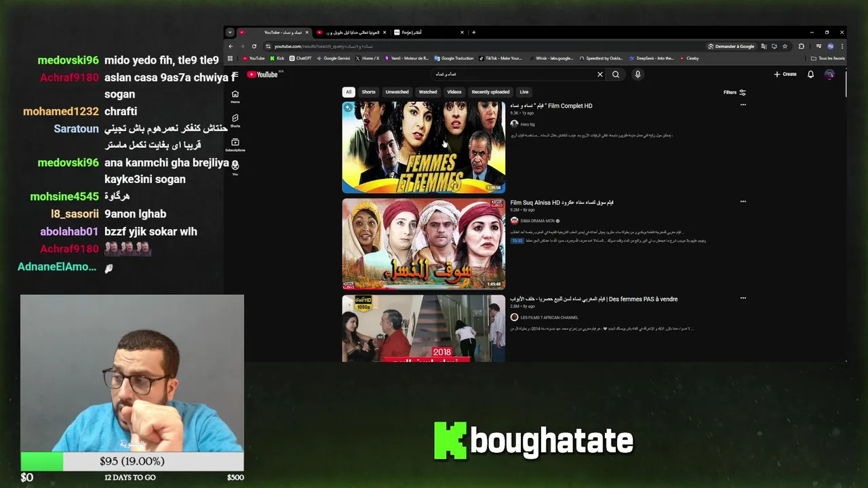868x488 pixels.
Task: Open Shorts in the YouTube sidebar
Action: (x=235, y=121)
